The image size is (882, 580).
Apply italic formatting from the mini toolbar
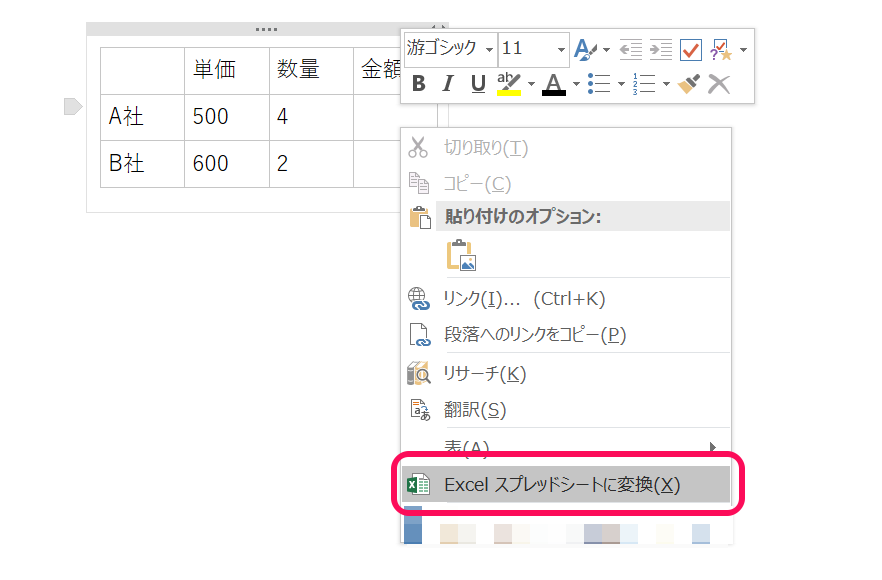tap(447, 85)
